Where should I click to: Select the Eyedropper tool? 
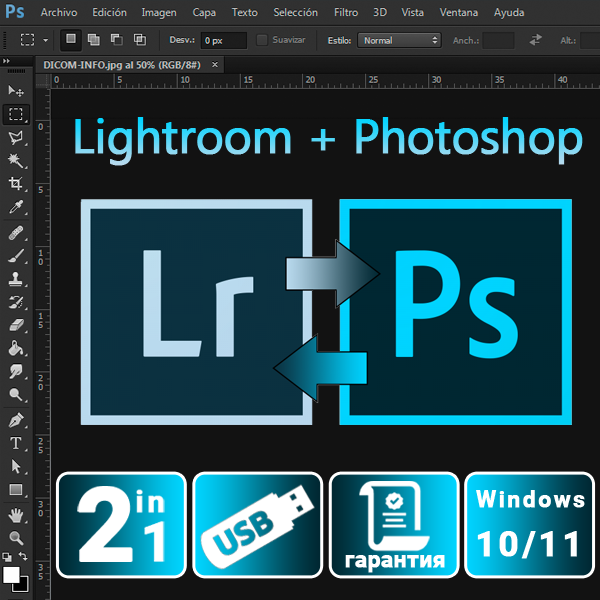[16, 207]
